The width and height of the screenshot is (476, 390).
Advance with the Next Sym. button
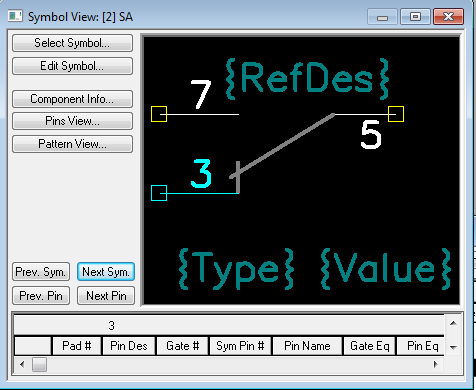click(106, 272)
